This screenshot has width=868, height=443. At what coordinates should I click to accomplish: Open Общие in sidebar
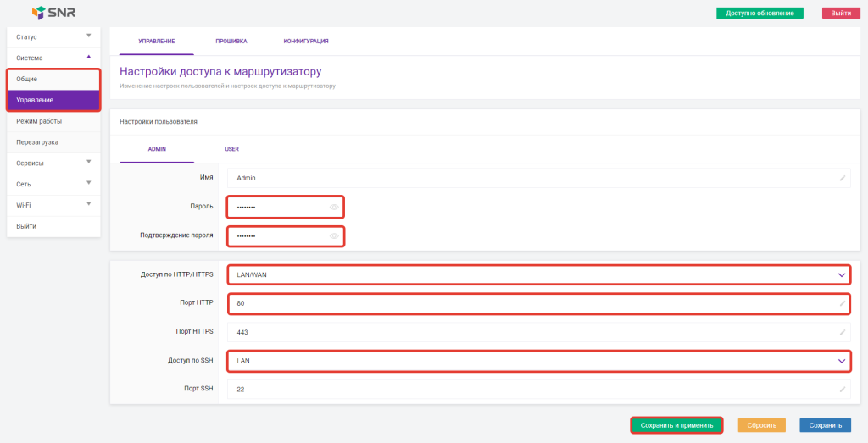(x=53, y=79)
